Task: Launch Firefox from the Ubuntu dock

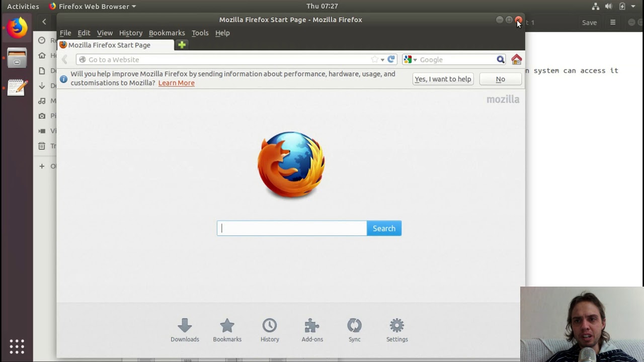Action: pyautogui.click(x=17, y=28)
